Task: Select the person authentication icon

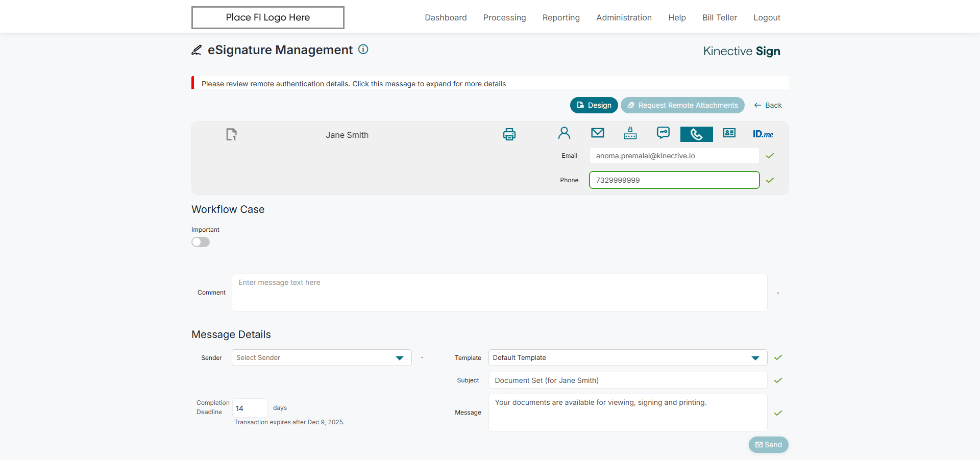Action: (564, 133)
